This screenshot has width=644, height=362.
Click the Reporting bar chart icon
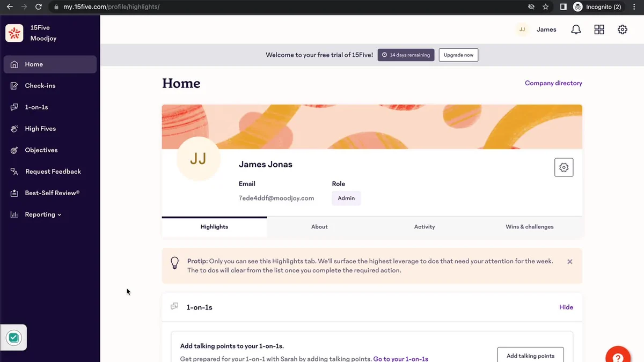coord(14,215)
